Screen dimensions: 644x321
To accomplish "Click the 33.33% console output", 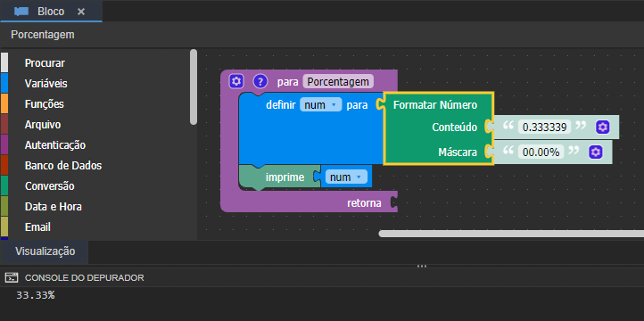I will coord(36,295).
